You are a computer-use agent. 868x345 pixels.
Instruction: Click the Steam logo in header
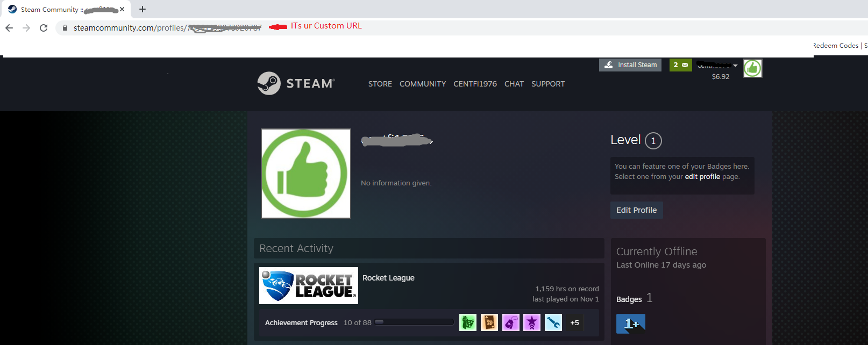click(x=296, y=83)
